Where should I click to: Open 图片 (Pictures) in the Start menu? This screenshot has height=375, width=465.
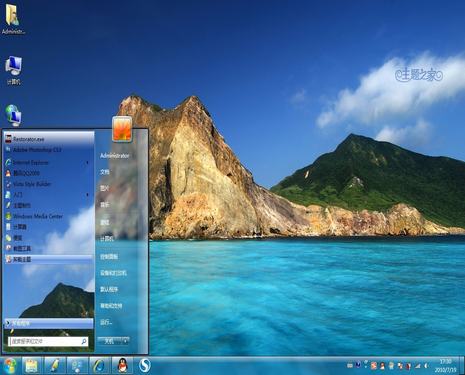point(105,188)
